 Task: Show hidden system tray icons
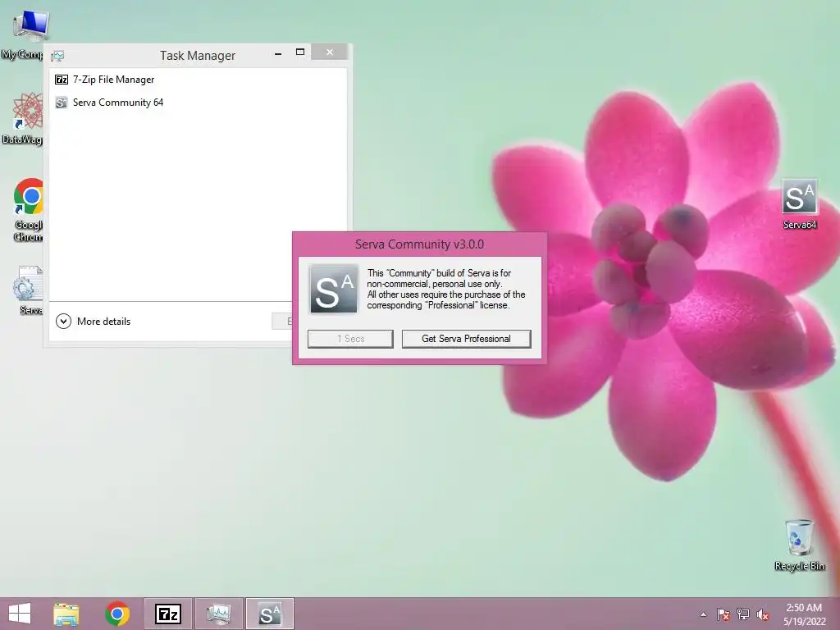click(703, 614)
